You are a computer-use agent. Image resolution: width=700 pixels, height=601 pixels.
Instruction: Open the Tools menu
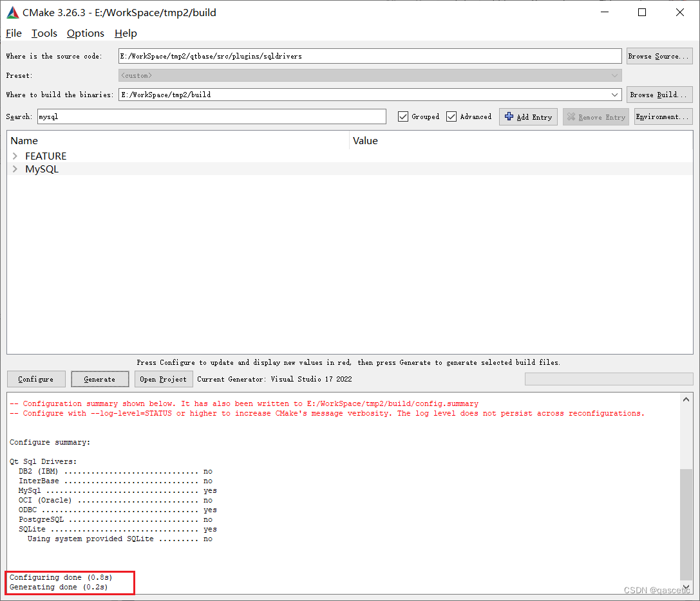click(x=44, y=33)
